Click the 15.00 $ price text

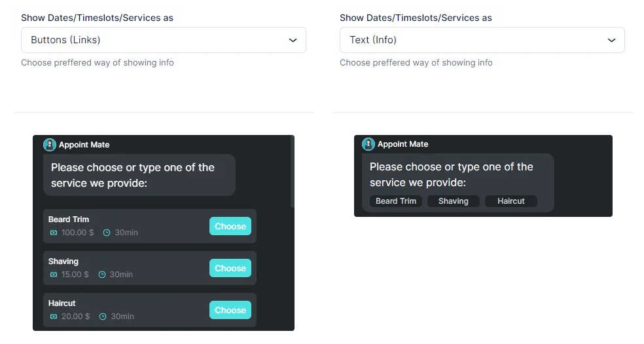pyautogui.click(x=75, y=275)
